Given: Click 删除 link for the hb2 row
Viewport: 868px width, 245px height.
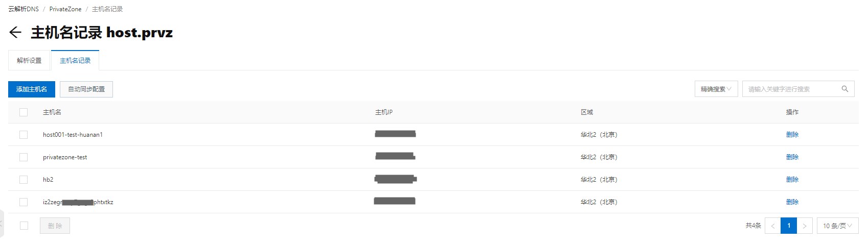Looking at the screenshot, I should [792, 180].
